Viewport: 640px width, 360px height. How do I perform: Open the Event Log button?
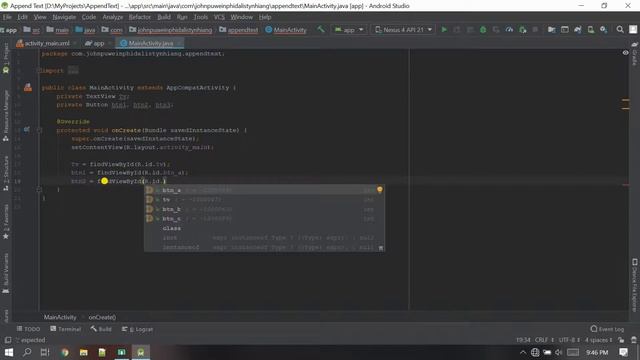607,329
